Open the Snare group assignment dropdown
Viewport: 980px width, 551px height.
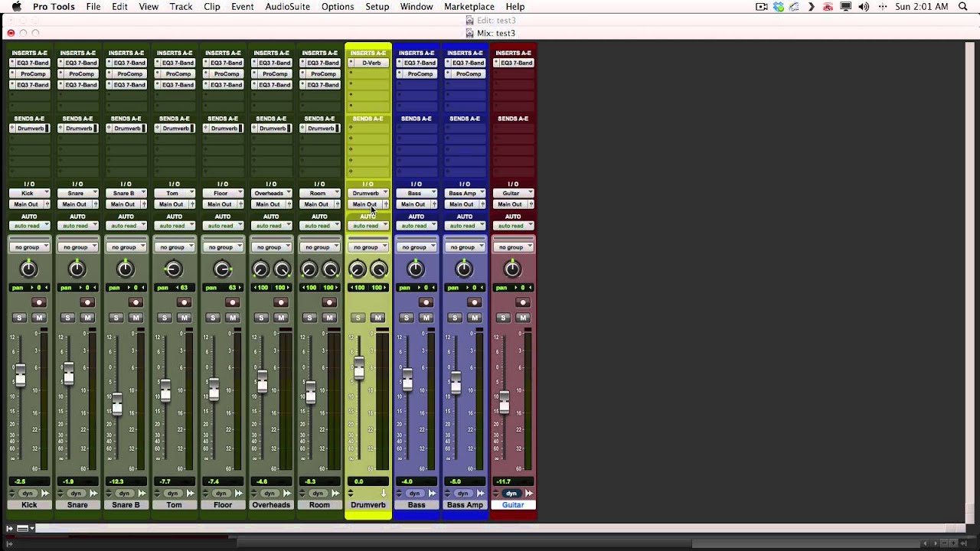tap(77, 247)
